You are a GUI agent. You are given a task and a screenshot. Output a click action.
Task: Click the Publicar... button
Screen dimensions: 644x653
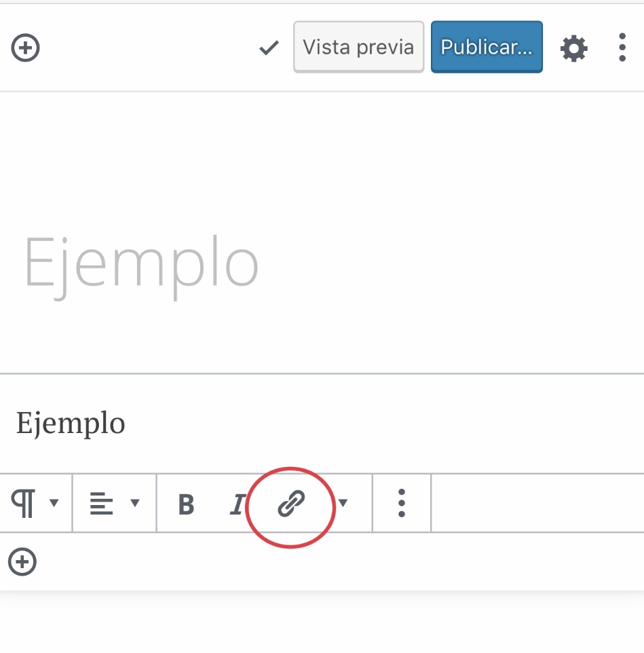pyautogui.click(x=487, y=47)
